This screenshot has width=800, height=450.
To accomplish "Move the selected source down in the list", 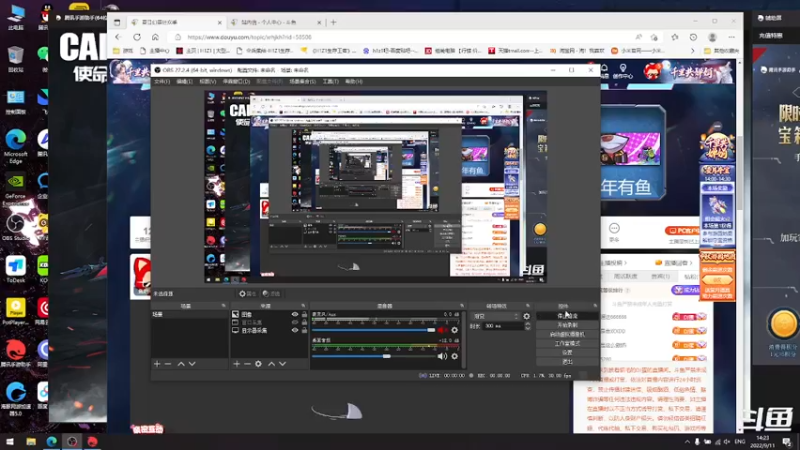I will 282,364.
